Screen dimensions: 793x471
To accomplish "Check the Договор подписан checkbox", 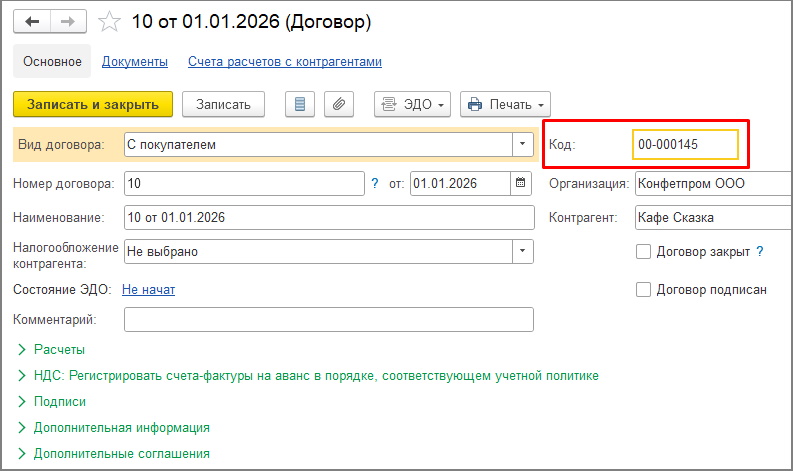I will point(644,290).
